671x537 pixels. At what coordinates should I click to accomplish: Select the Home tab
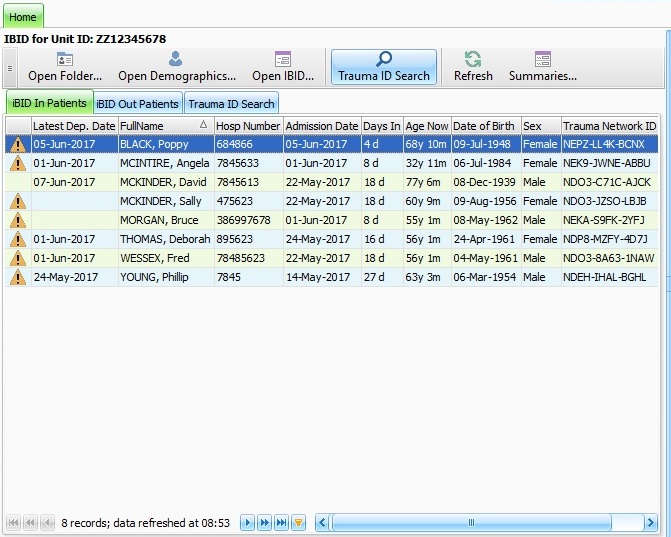22,17
